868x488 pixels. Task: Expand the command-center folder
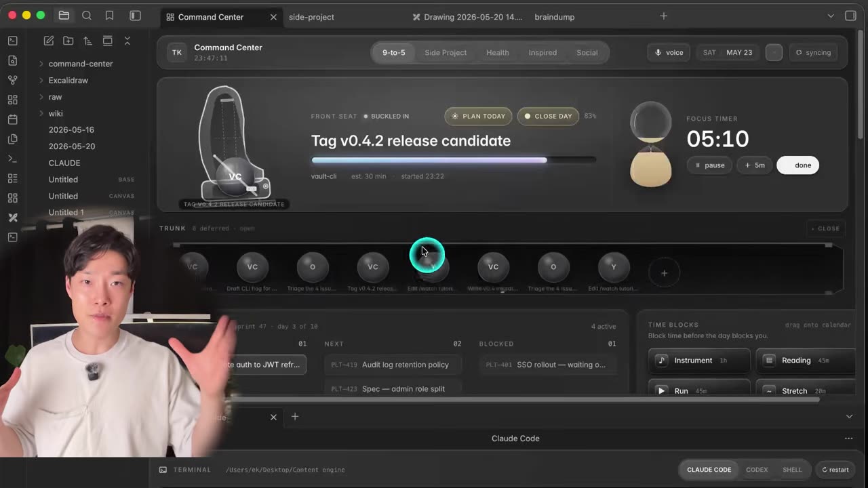pyautogui.click(x=81, y=64)
